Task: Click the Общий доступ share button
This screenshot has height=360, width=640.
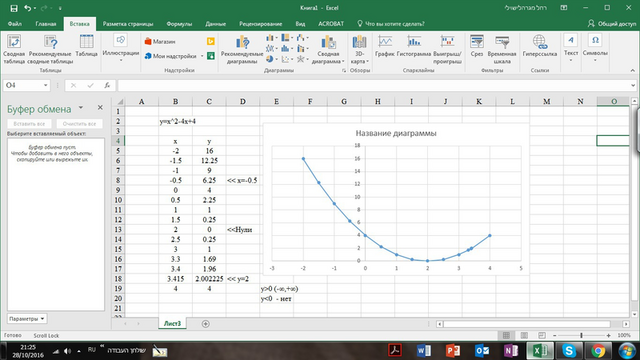Action: [612, 24]
